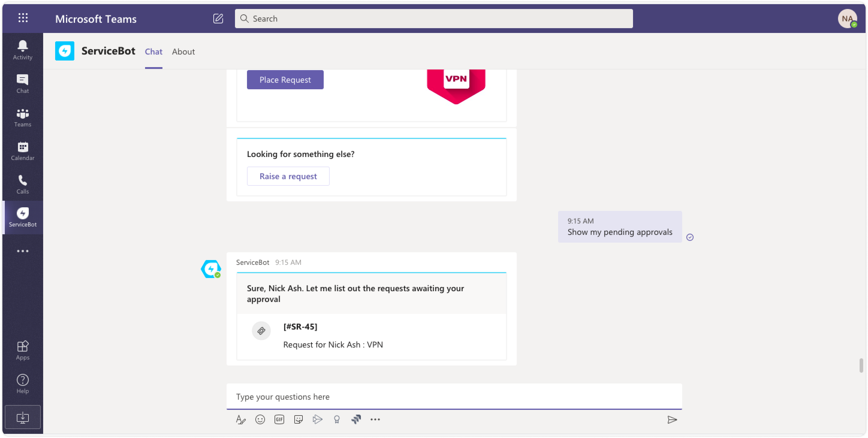
Task: Expand more apps ellipsis in sidebar
Action: 22,251
